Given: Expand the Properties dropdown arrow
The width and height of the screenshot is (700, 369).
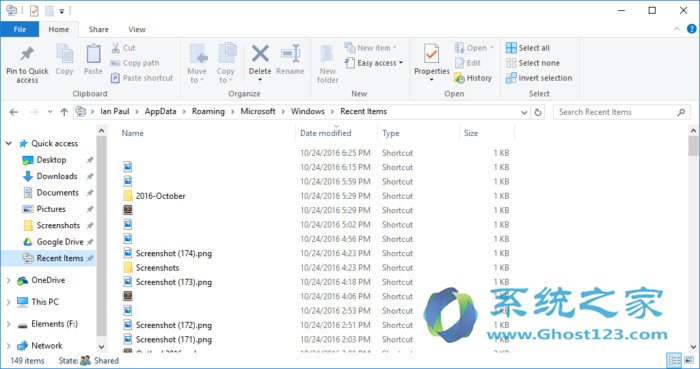Looking at the screenshot, I should (431, 80).
